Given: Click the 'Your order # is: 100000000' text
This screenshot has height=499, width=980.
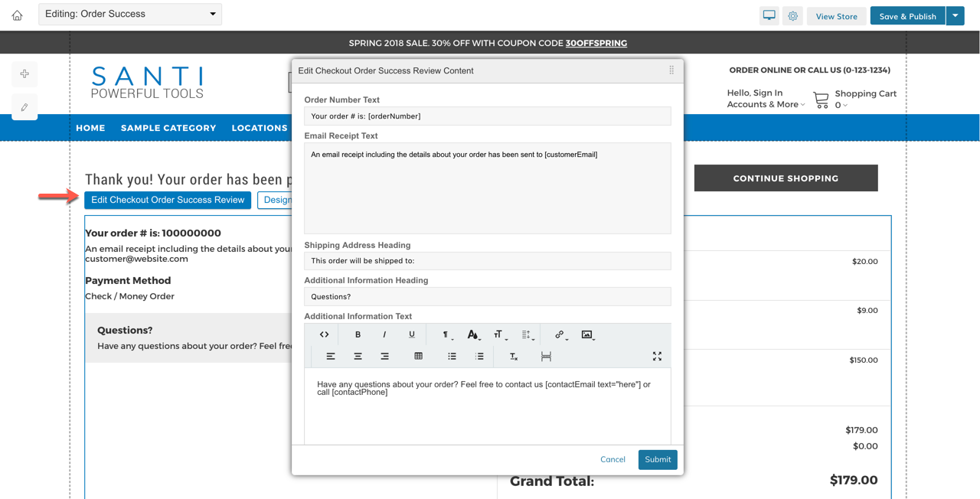Looking at the screenshot, I should click(153, 233).
